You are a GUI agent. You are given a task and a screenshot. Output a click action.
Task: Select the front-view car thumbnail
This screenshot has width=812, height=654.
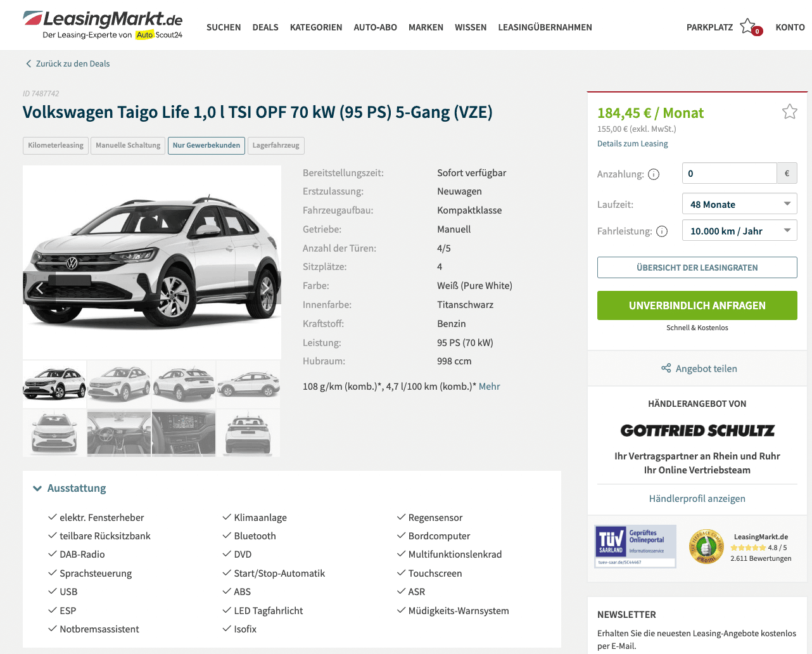54,433
